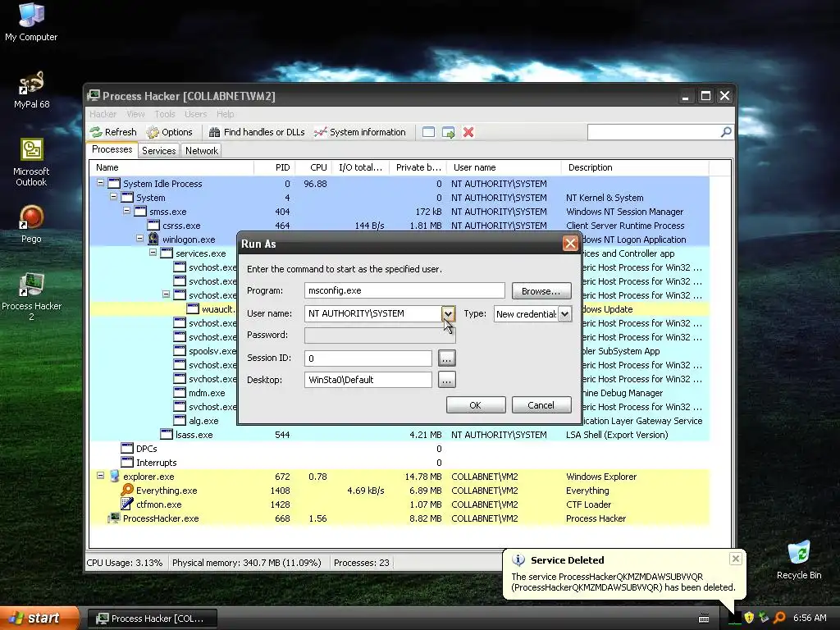Switch to the Services tab
The image size is (840, 630).
[158, 151]
